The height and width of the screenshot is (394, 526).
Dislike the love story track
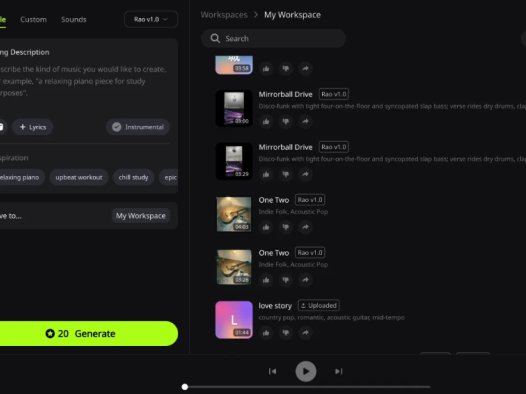285,333
